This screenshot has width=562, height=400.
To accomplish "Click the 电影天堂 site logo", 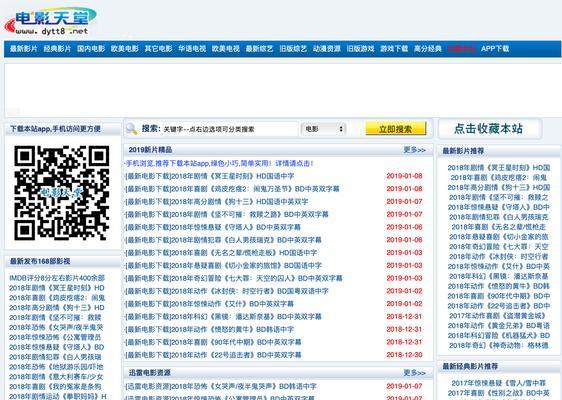I will (x=51, y=22).
